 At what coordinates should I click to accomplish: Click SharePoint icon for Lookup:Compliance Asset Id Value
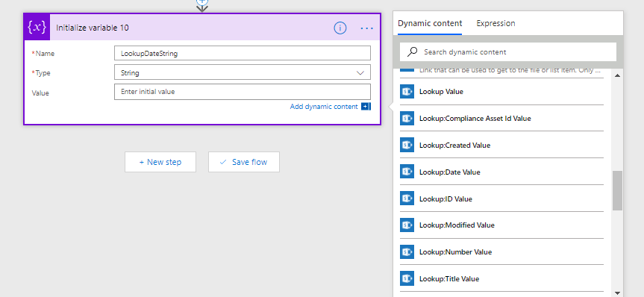pos(407,119)
